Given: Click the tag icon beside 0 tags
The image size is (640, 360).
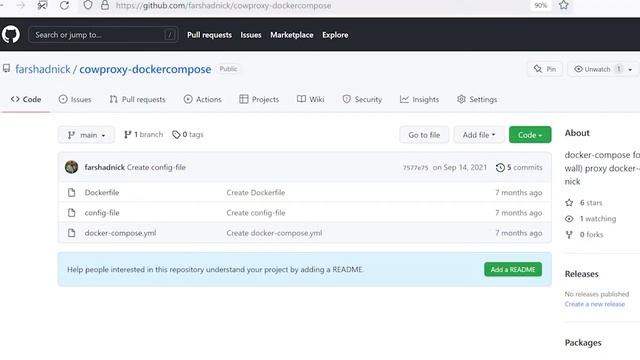Looking at the screenshot, I should (x=176, y=135).
